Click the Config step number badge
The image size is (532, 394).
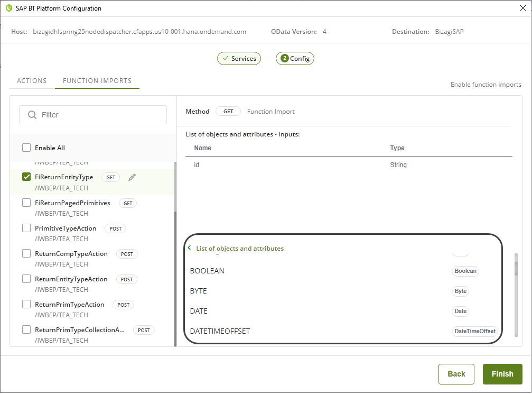285,59
